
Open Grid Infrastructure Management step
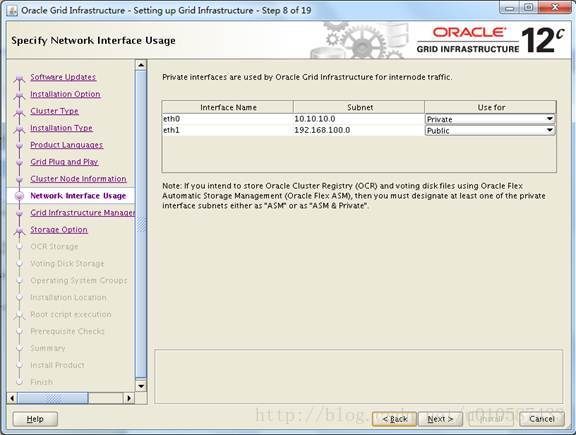(x=82, y=212)
